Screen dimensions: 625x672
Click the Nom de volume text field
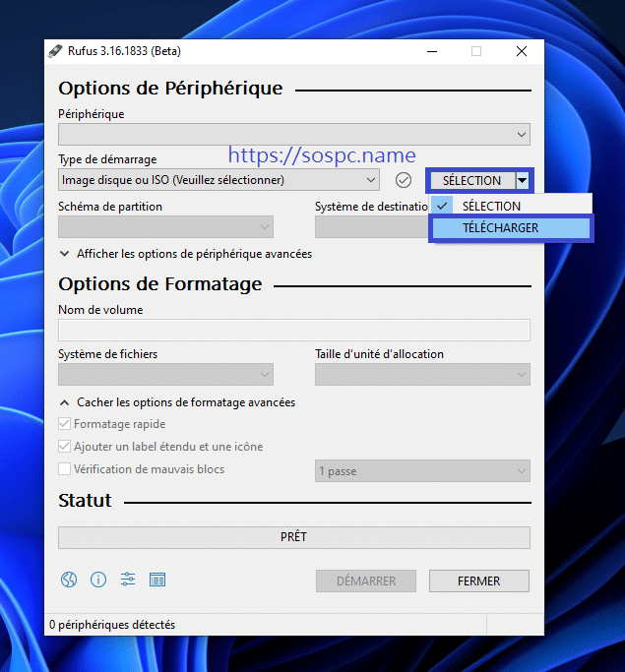pos(293,330)
